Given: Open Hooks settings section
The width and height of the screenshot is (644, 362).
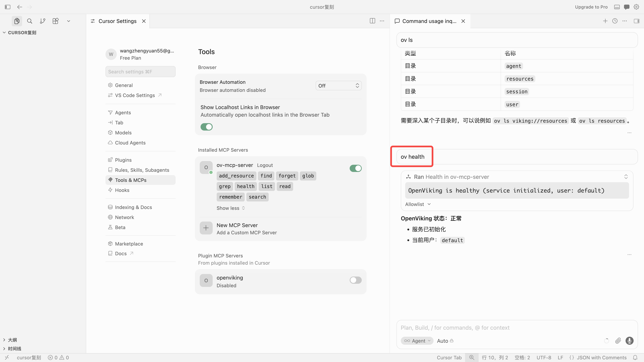Looking at the screenshot, I should [x=140, y=190].
